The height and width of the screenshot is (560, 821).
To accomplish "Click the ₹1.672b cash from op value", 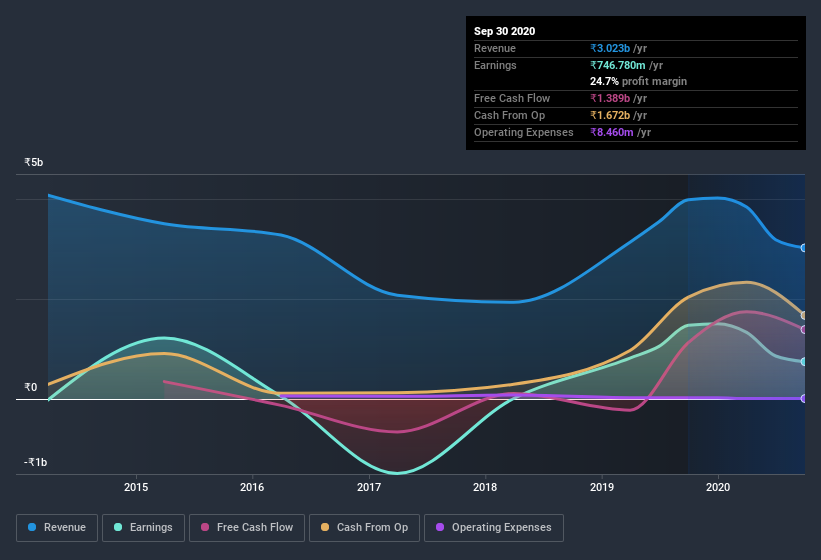I will pyautogui.click(x=610, y=115).
